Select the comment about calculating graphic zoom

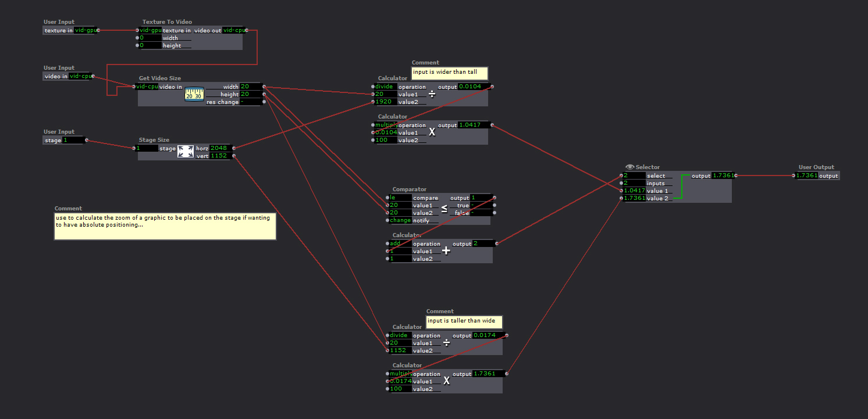(165, 226)
